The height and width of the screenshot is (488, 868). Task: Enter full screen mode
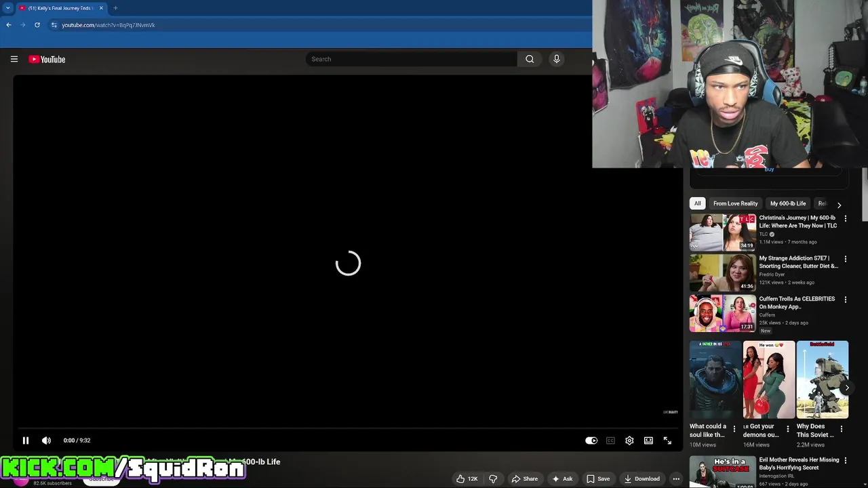(x=667, y=441)
